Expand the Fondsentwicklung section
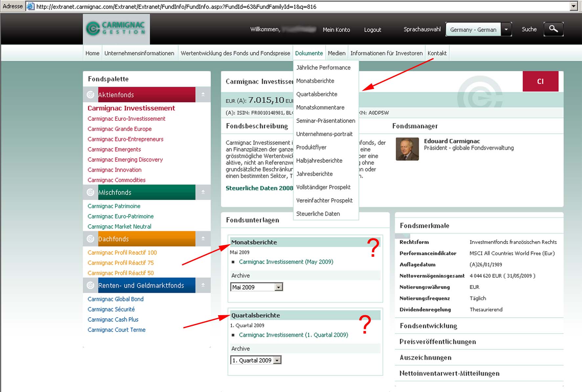This screenshot has width=582, height=392. pyautogui.click(x=428, y=326)
